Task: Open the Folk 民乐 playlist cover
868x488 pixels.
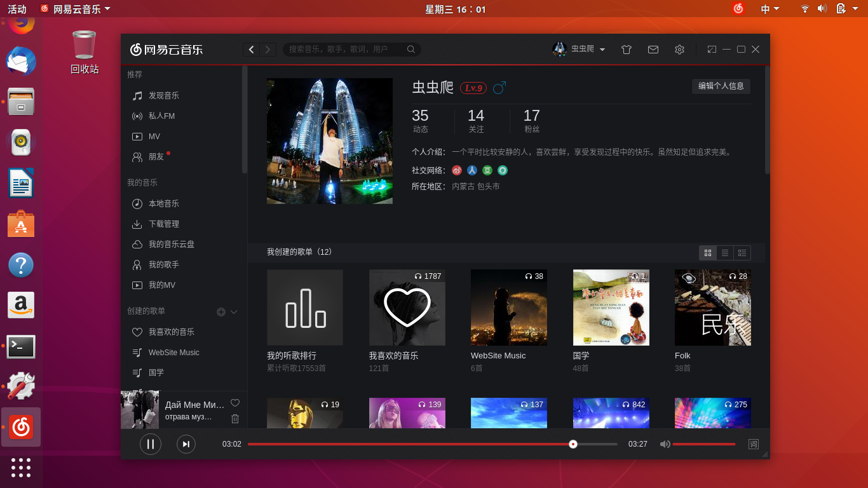Action: [713, 308]
